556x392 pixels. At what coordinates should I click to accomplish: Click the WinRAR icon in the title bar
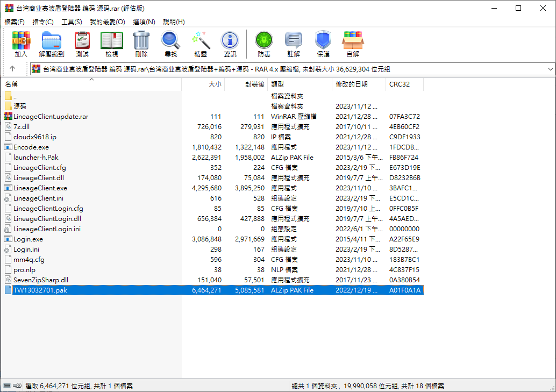click(9, 8)
